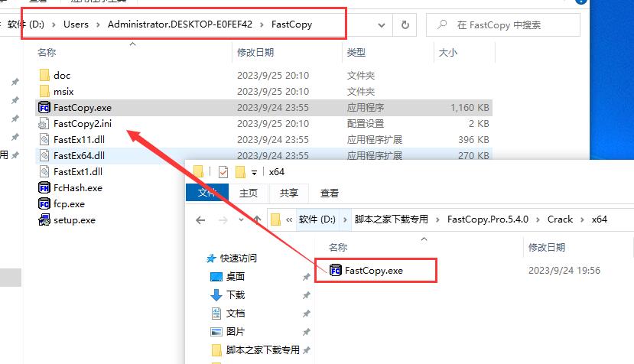
Task: Click the up-one-level arrow in x64 window
Action: (x=258, y=219)
